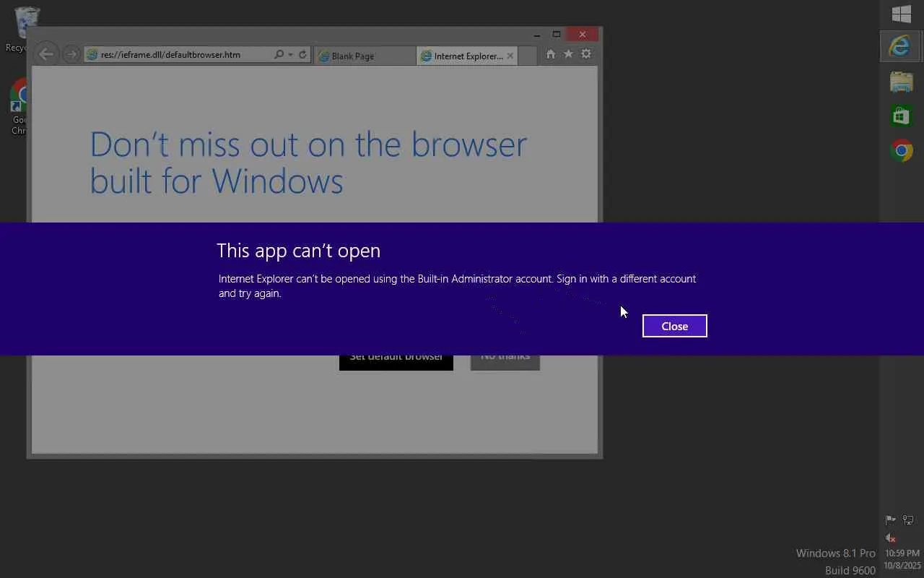Click the Internet Explorer taskbar icon
The width and height of the screenshot is (924, 578).
902,46
